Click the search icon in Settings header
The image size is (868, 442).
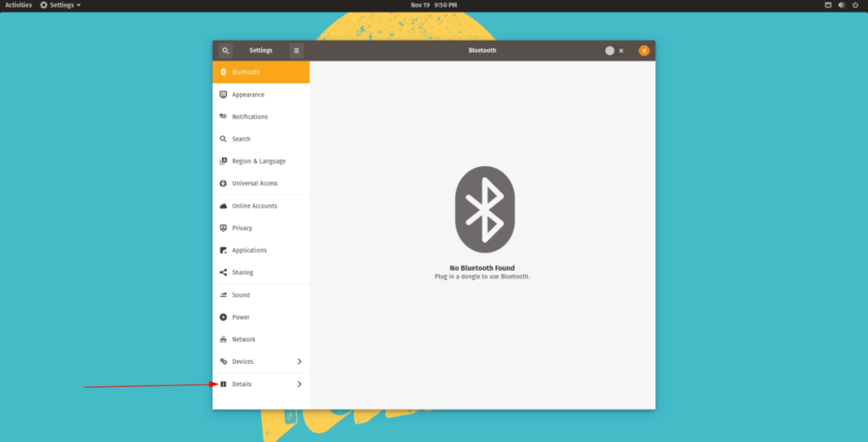tap(225, 51)
